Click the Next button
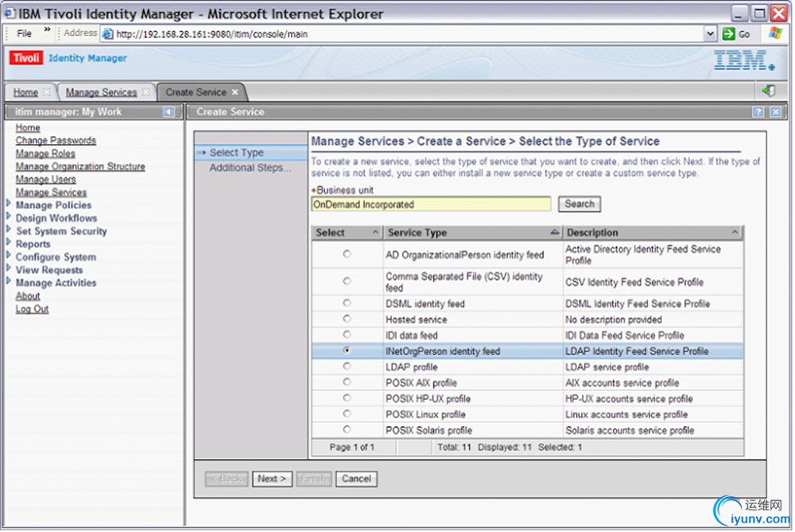This screenshot has width=795, height=532. click(x=273, y=479)
